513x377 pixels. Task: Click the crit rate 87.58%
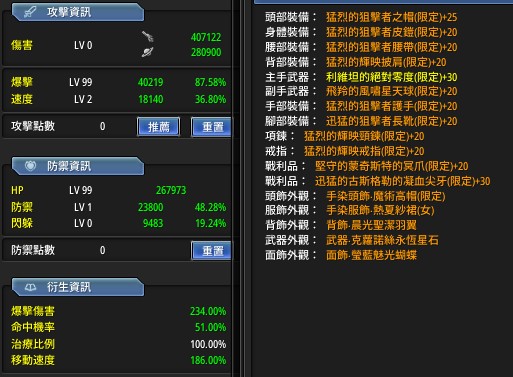click(210, 82)
